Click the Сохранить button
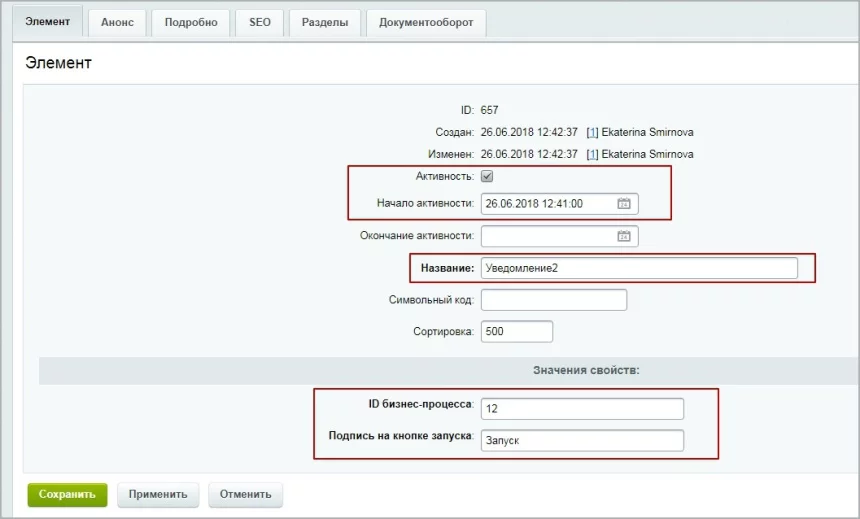The image size is (860, 519). point(67,494)
